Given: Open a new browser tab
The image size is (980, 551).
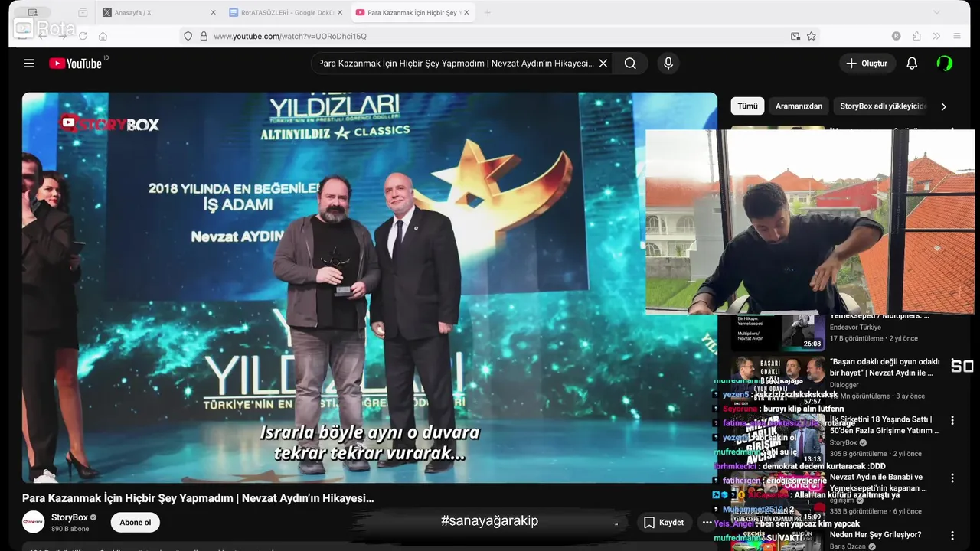Looking at the screenshot, I should 488,12.
